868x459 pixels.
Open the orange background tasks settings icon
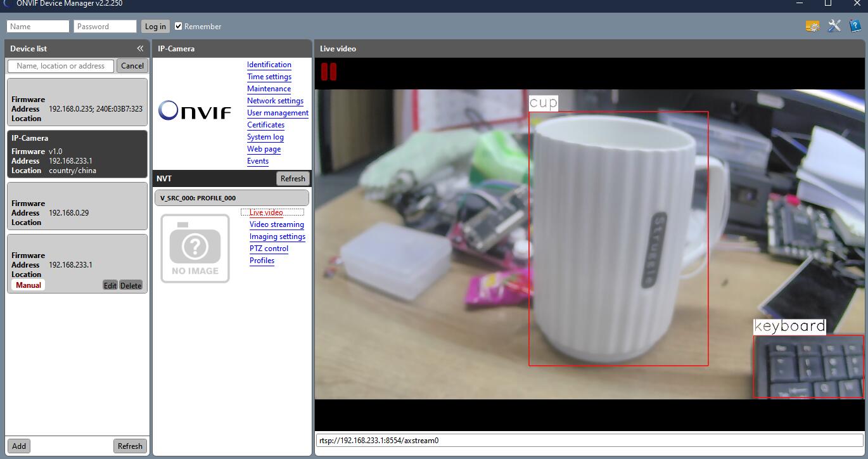point(812,26)
